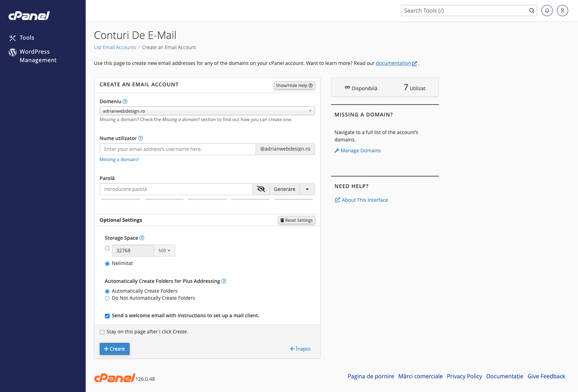Open Mărci comerciale footer link
The height and width of the screenshot is (392, 578).
[x=420, y=376]
